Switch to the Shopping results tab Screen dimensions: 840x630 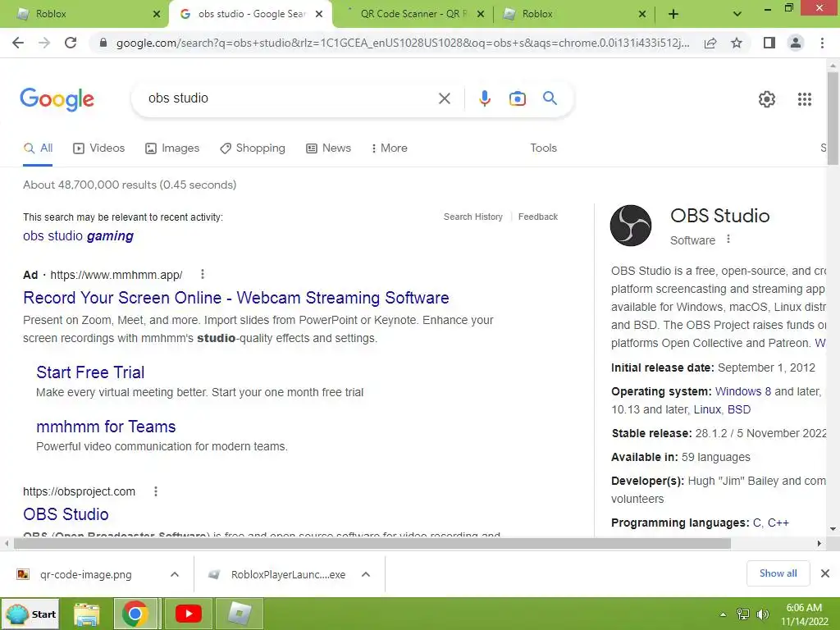253,148
